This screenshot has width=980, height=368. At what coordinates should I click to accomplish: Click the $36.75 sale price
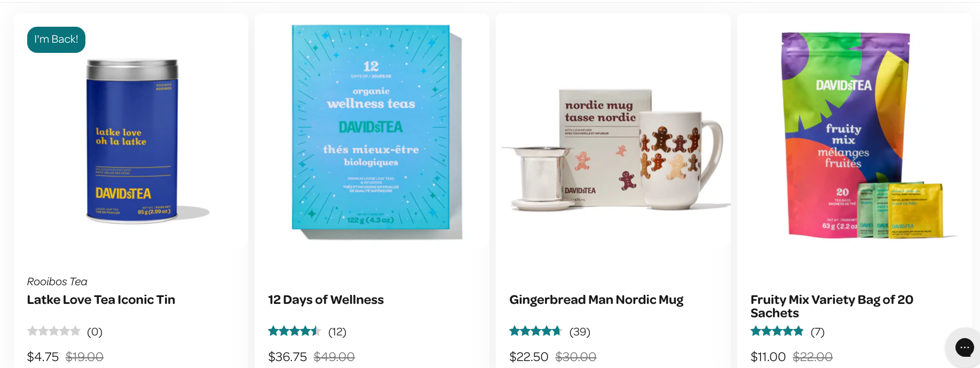[287, 357]
